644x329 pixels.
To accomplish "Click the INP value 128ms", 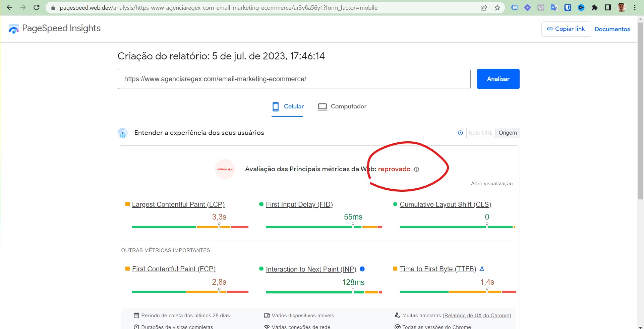I will click(353, 282).
